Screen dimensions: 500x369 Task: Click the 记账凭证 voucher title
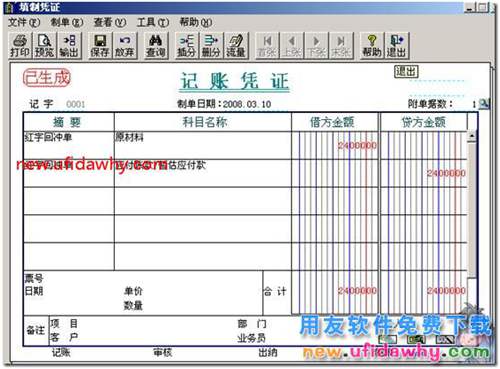234,81
